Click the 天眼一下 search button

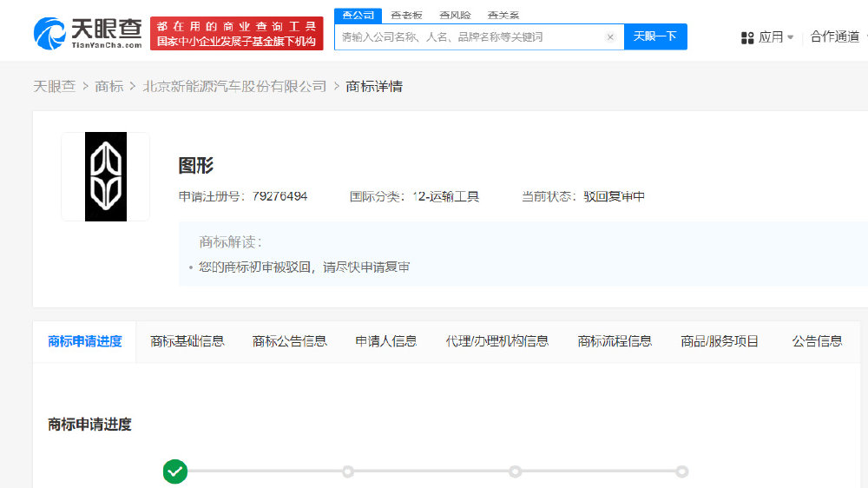click(x=655, y=36)
